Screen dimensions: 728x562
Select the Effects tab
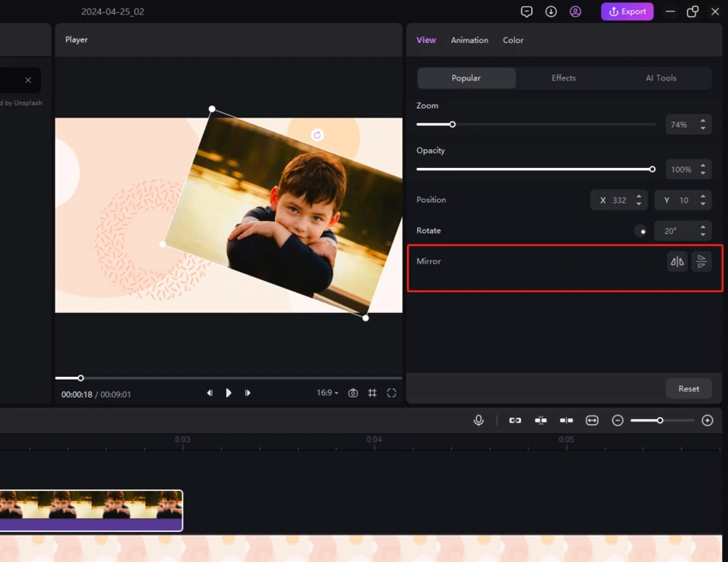point(564,78)
